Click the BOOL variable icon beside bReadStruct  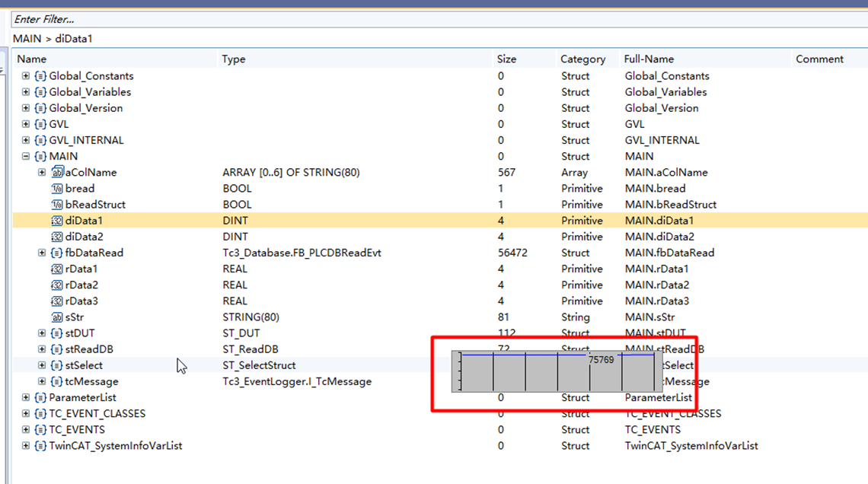[x=57, y=204]
